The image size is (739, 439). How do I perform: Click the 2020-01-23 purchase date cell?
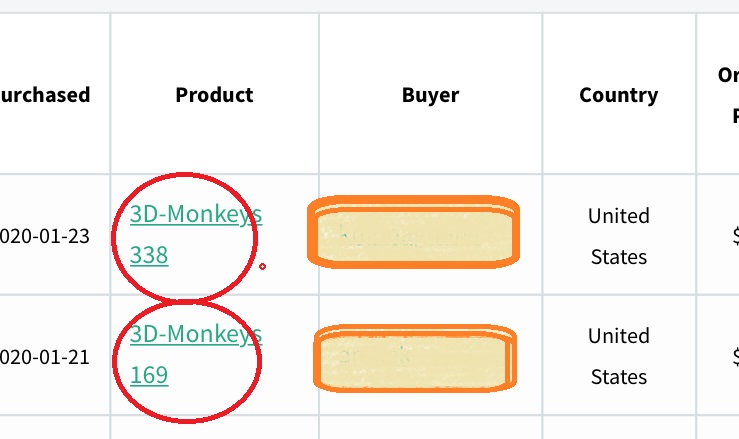tap(45, 236)
